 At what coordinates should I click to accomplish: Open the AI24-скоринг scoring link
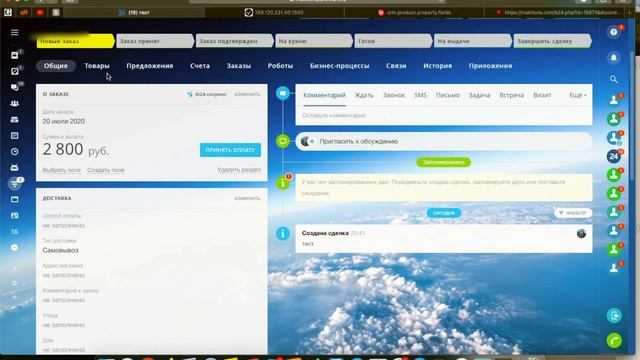coord(207,94)
